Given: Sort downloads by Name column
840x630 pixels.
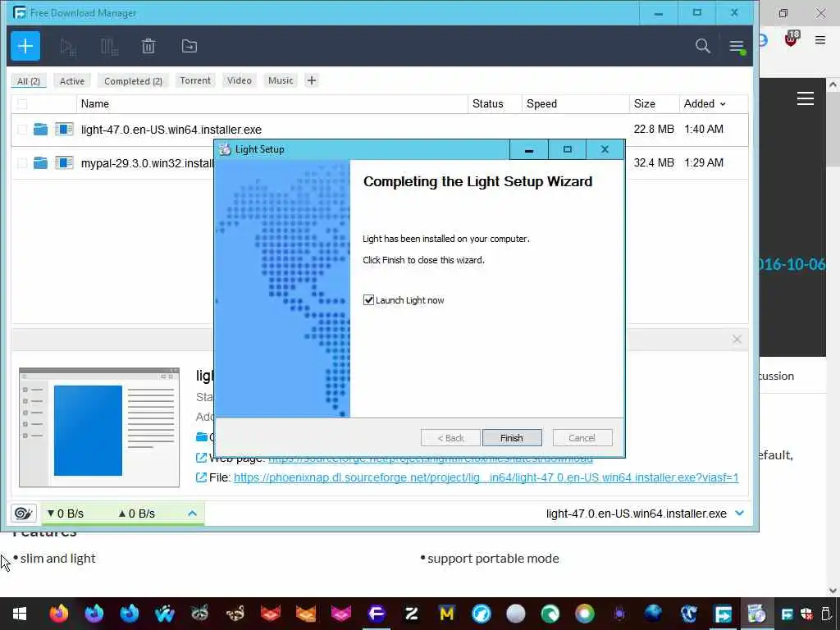Looking at the screenshot, I should point(272,104).
